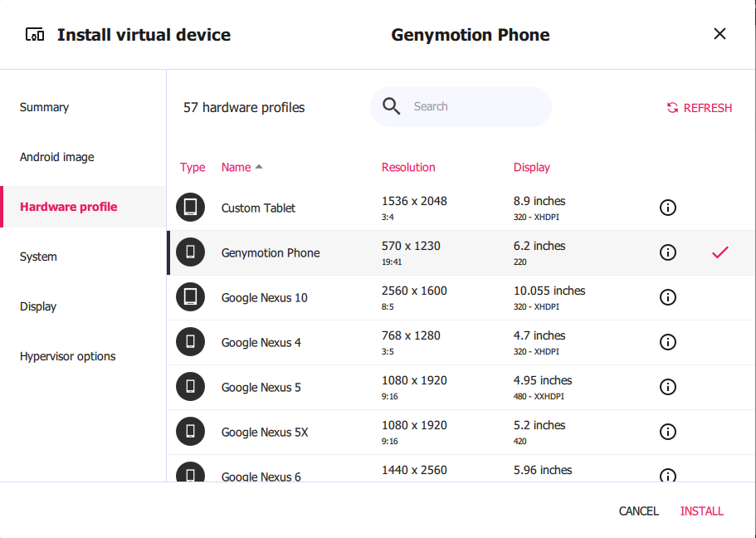Click the Genymotion Phone dialog heading

click(470, 35)
